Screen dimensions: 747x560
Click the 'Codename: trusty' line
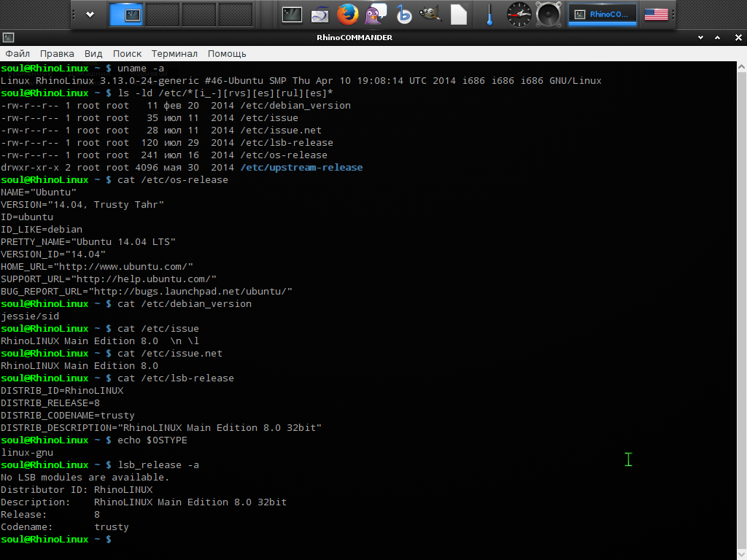pyautogui.click(x=65, y=526)
